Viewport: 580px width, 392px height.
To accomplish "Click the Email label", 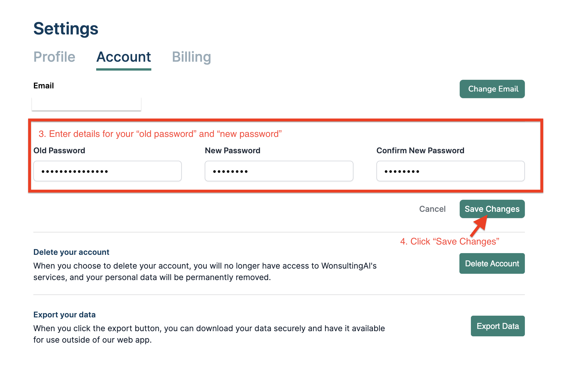I will coord(44,86).
